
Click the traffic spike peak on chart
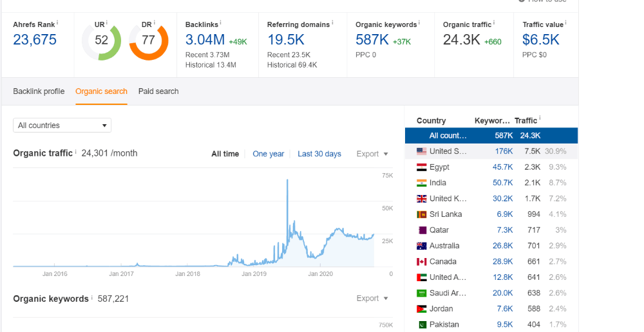pos(287,181)
